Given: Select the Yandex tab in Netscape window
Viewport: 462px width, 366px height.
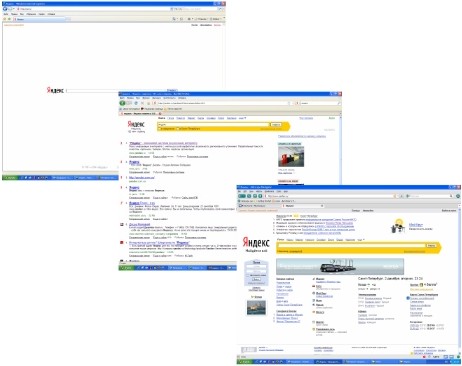Looking at the screenshot, I should point(303,206).
